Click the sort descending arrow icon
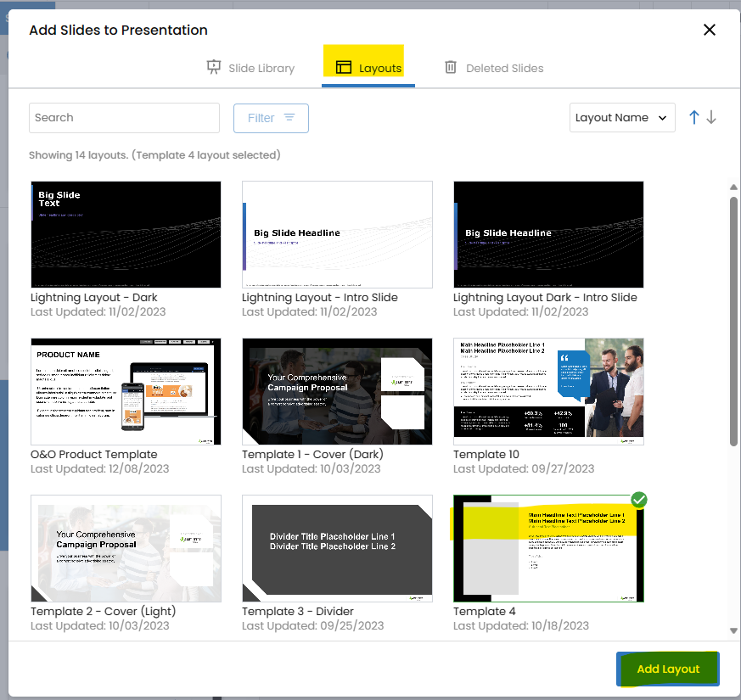The height and width of the screenshot is (700, 741). pos(711,118)
